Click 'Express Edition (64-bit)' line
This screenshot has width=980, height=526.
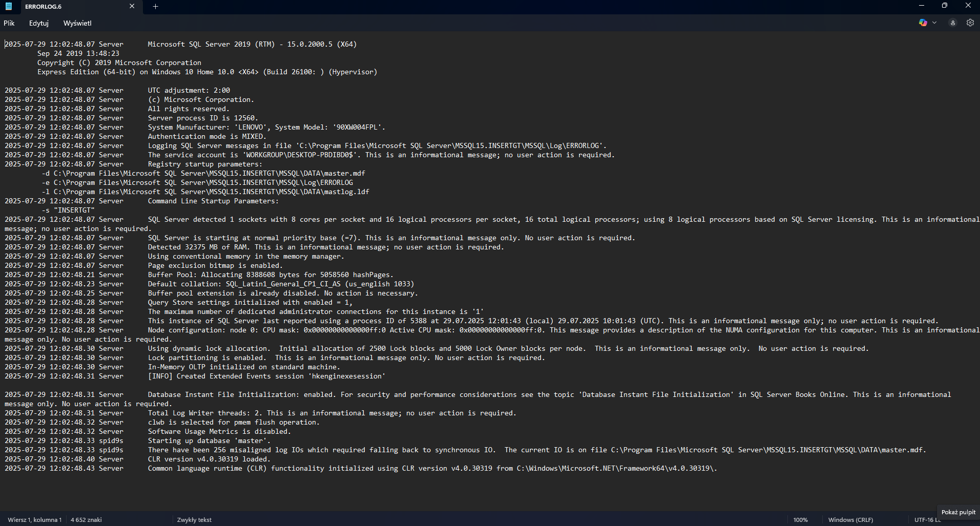207,72
